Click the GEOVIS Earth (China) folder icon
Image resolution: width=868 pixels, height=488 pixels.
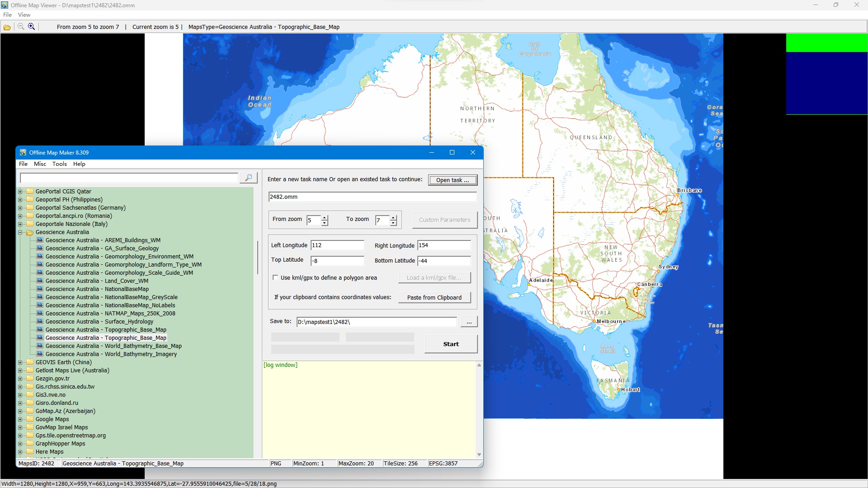30,362
